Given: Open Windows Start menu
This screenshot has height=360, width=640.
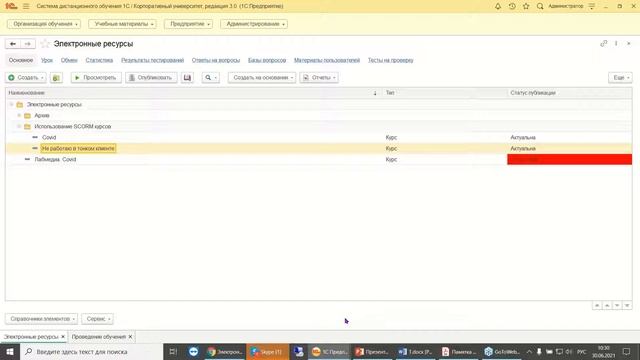Looking at the screenshot, I should [x=10, y=351].
